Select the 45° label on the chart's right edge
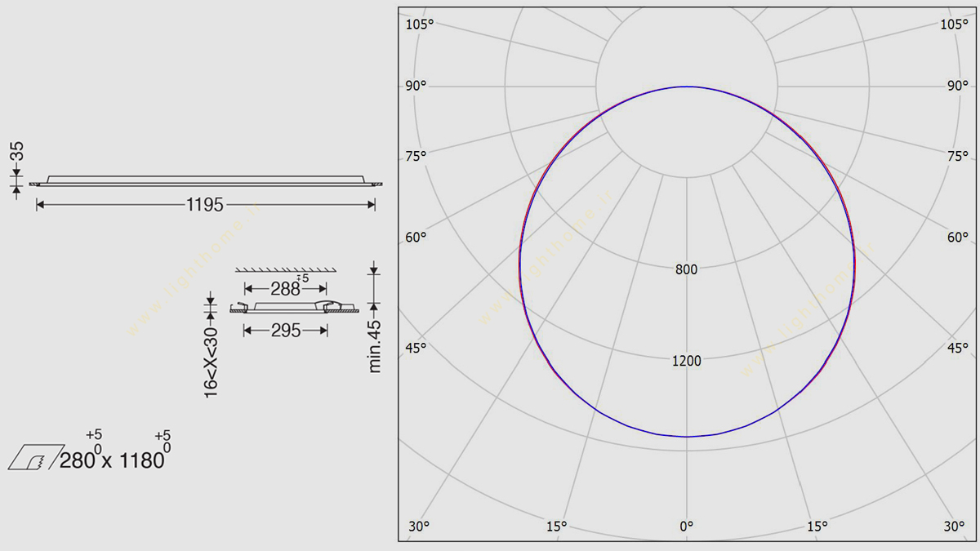 tap(958, 349)
